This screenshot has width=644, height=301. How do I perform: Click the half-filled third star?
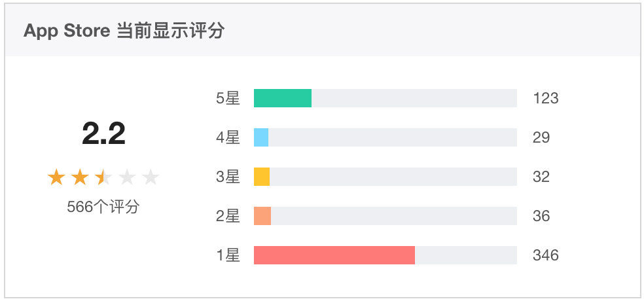click(x=103, y=177)
